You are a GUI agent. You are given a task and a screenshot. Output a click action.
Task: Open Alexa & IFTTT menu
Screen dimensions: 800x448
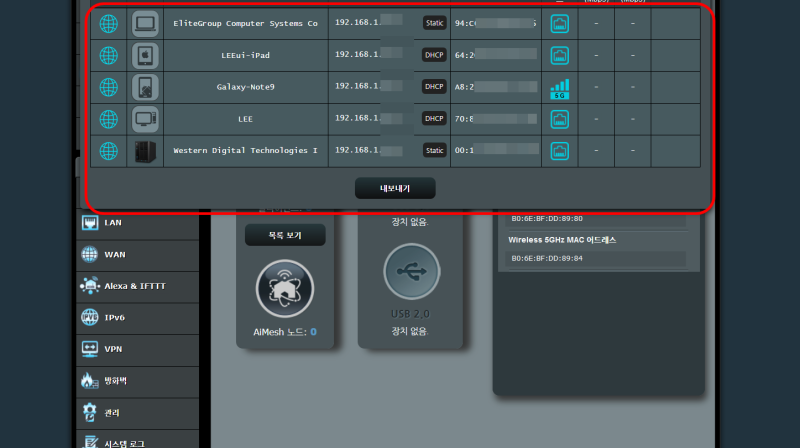coord(138,286)
